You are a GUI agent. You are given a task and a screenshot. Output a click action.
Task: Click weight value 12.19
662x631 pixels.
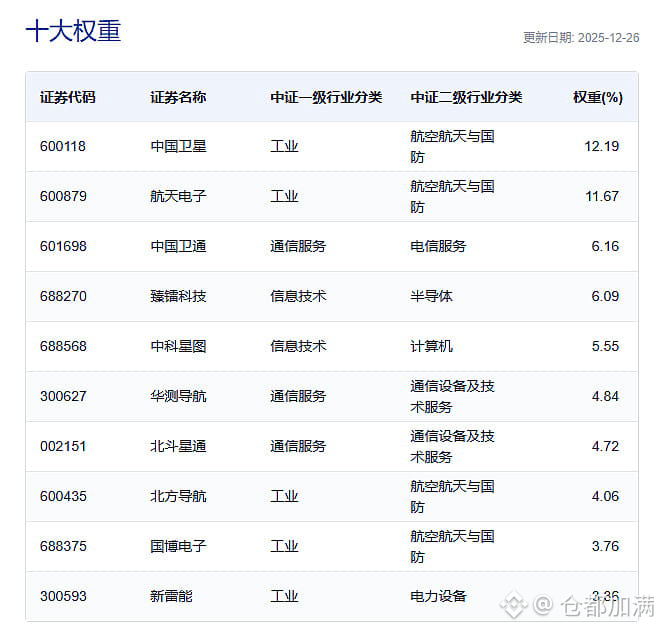click(x=602, y=146)
